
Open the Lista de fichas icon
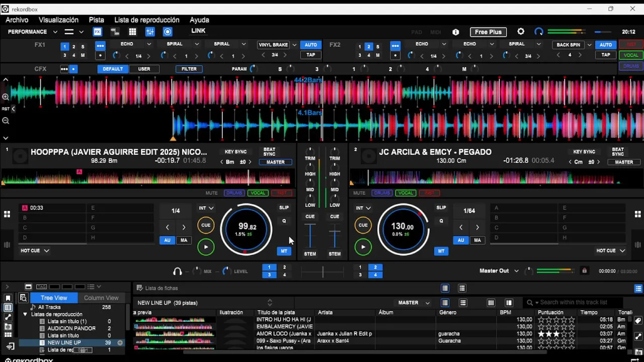click(x=139, y=288)
